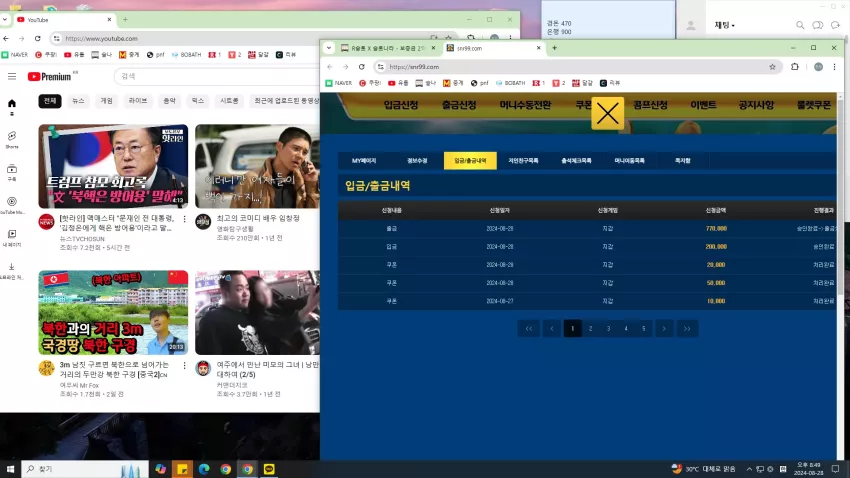Open the 입금신청 menu item
This screenshot has width=850, height=478.
tap(401, 105)
